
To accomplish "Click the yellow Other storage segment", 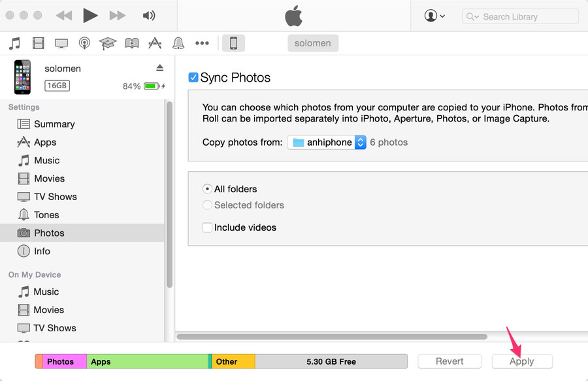I will click(x=234, y=361).
